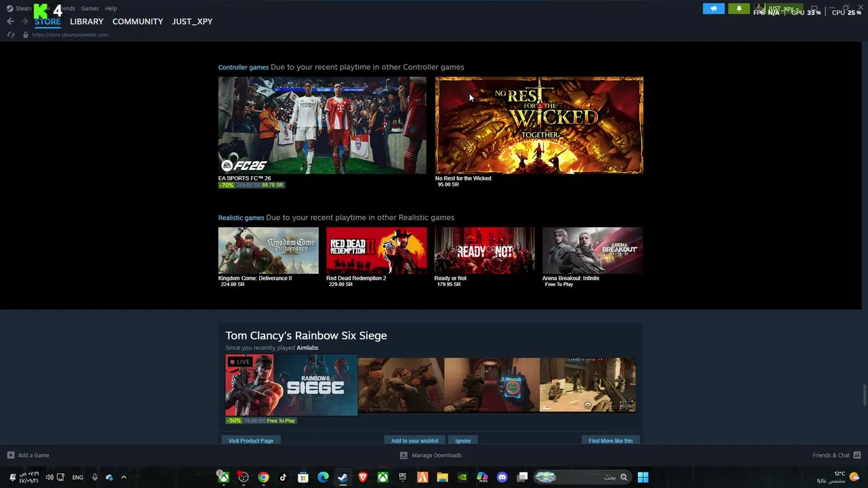Click the taskbar clock and date
The height and width of the screenshot is (488, 868).
pyautogui.click(x=28, y=477)
